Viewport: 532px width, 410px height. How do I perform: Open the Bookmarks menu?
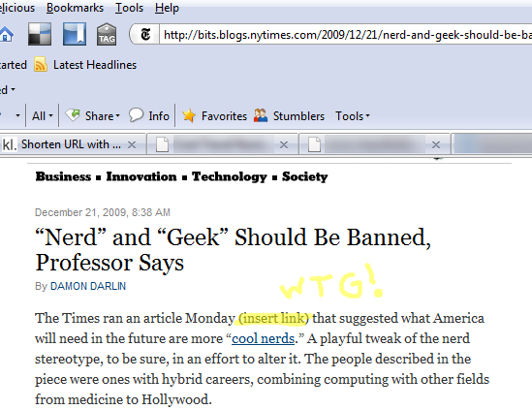point(75,8)
